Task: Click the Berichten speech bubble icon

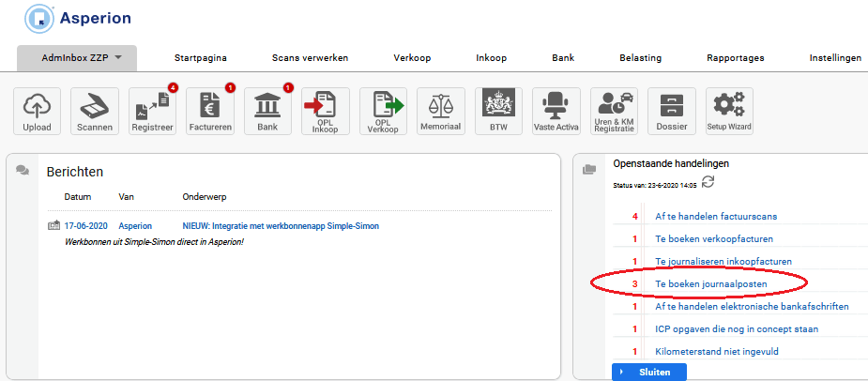Action: click(23, 171)
